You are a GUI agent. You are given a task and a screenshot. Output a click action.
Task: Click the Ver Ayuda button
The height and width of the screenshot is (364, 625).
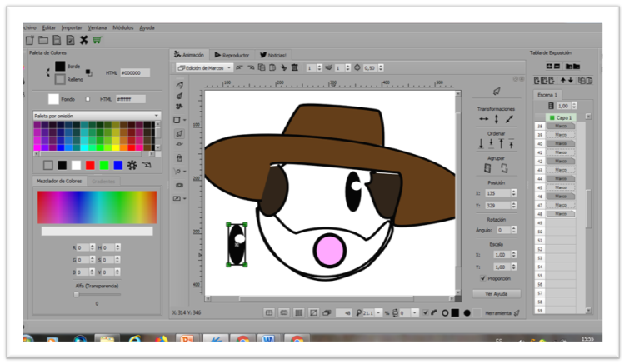(496, 294)
